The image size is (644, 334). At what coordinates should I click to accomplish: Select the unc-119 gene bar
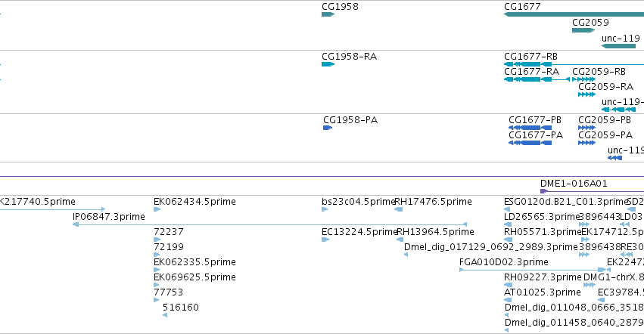[x=618, y=46]
